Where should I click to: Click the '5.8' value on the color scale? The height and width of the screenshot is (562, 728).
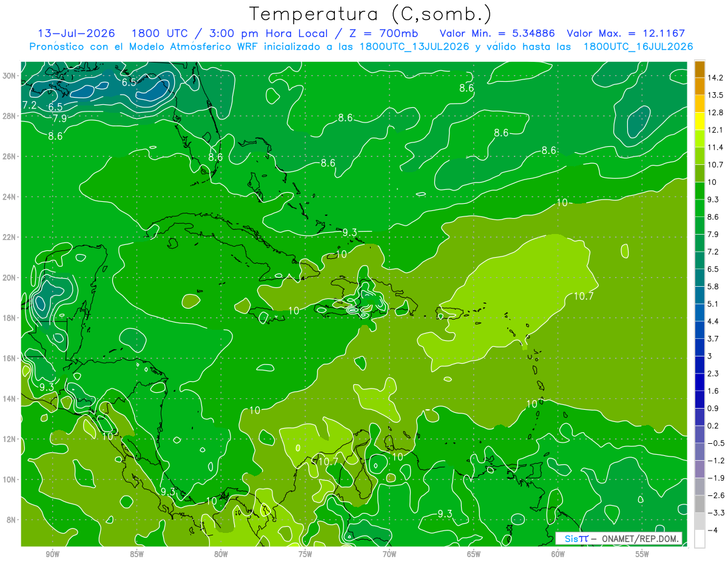point(713,287)
